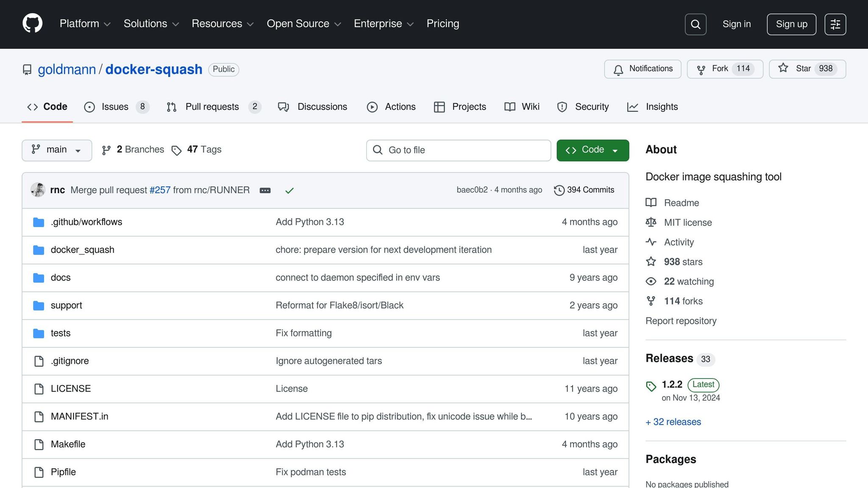Switch to the Issues tab
This screenshot has width=868, height=488.
pyautogui.click(x=114, y=107)
